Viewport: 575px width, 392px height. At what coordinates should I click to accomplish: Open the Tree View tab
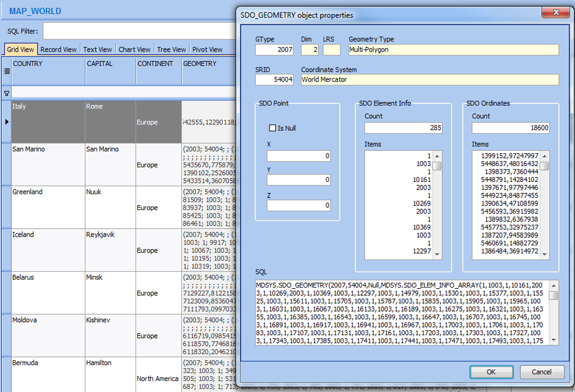coord(171,49)
